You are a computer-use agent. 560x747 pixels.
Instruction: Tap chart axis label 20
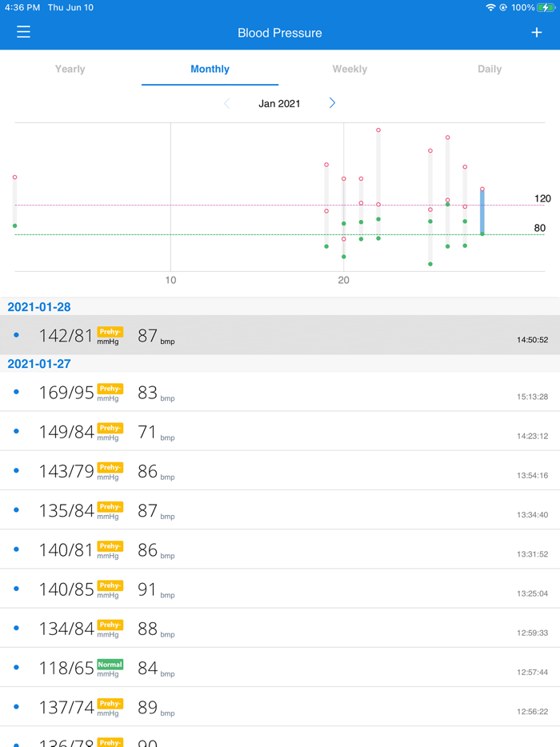tap(344, 280)
